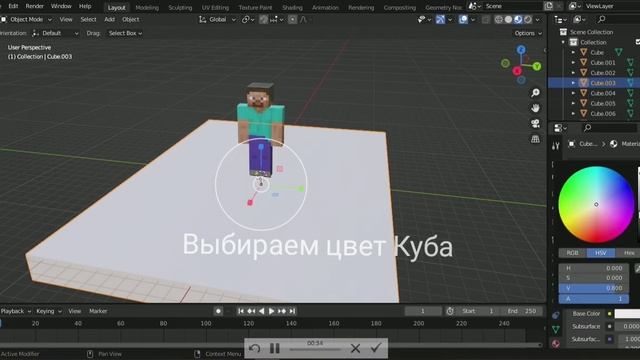640x360 pixels.
Task: Toggle X-ray view icon in header
Action: pos(485,19)
